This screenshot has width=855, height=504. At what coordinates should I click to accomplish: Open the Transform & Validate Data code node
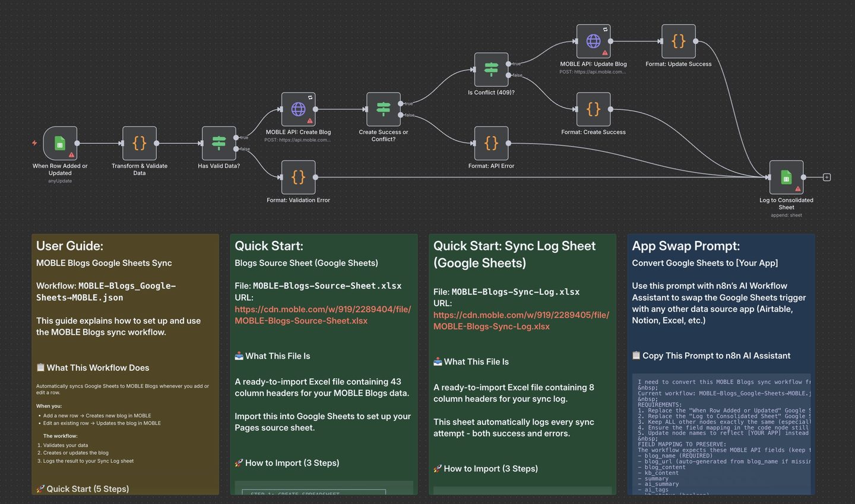(x=140, y=143)
